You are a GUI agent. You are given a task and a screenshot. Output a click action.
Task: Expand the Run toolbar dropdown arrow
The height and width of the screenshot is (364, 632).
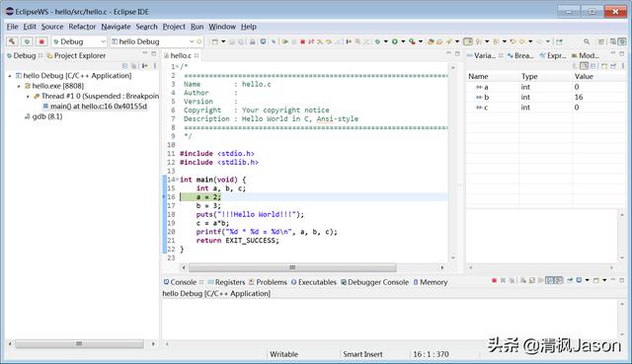pyautogui.click(x=403, y=41)
